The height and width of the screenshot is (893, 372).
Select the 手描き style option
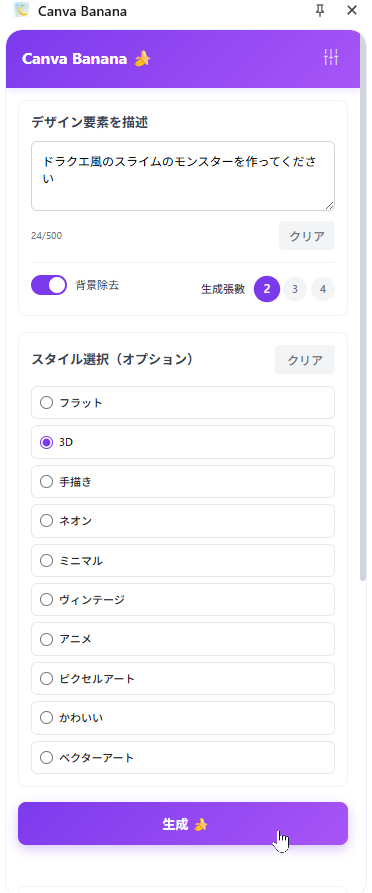click(183, 482)
